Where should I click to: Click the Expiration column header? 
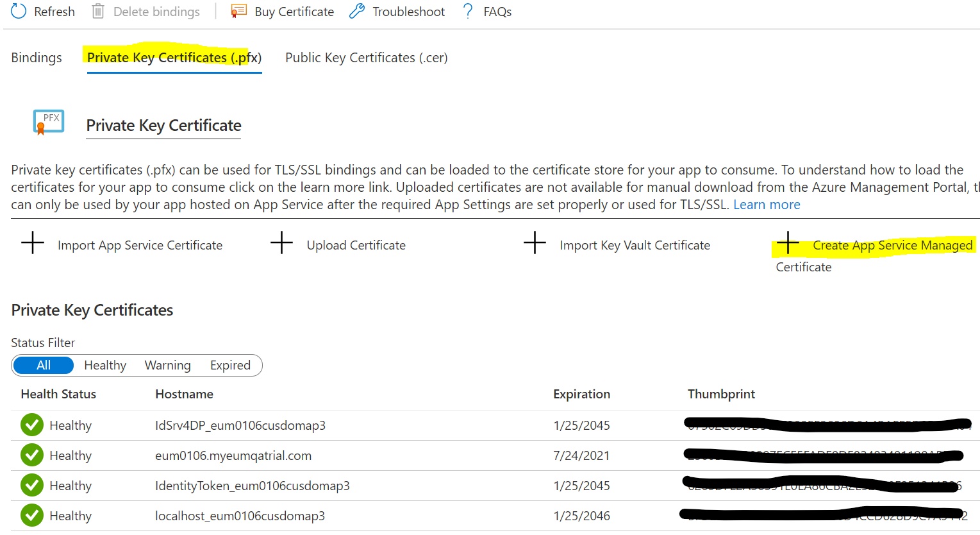coord(581,394)
